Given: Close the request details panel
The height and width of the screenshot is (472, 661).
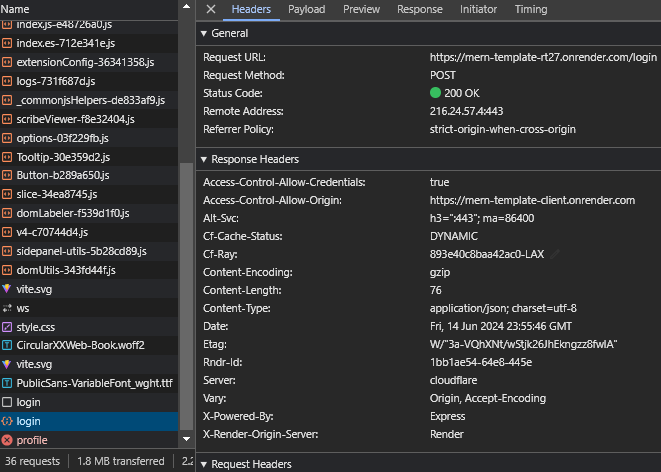Looking at the screenshot, I should (211, 9).
